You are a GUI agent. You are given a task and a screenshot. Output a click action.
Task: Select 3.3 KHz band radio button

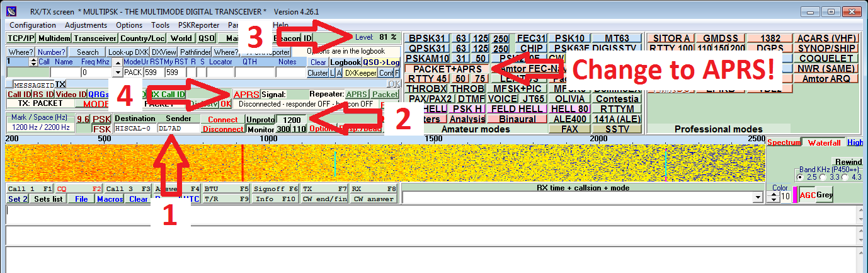(x=824, y=177)
